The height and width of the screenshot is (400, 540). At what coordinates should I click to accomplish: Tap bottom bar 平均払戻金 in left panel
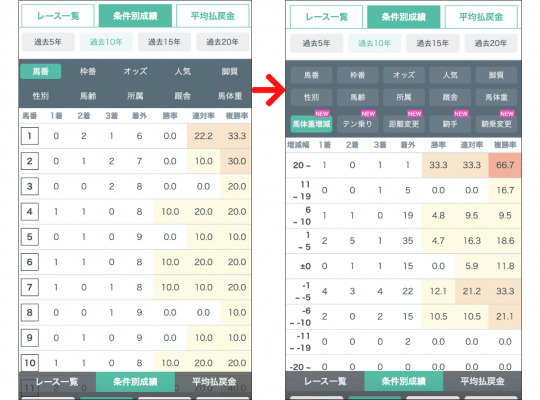tap(214, 382)
